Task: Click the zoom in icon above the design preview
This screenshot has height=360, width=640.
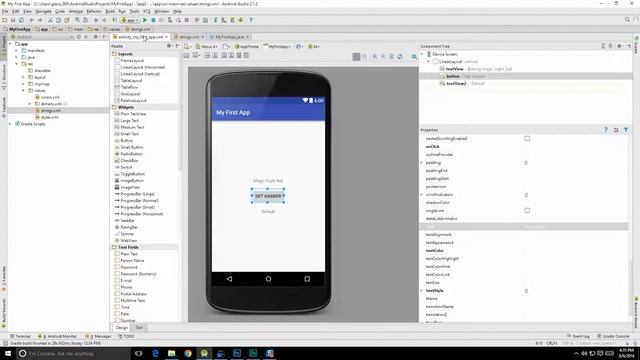Action: click(375, 56)
